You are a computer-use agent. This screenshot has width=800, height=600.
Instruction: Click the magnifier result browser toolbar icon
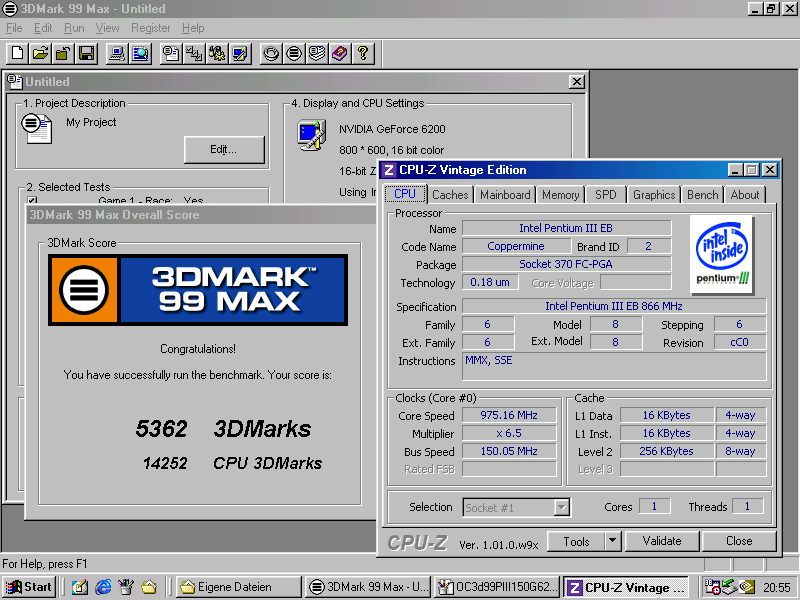click(x=140, y=53)
